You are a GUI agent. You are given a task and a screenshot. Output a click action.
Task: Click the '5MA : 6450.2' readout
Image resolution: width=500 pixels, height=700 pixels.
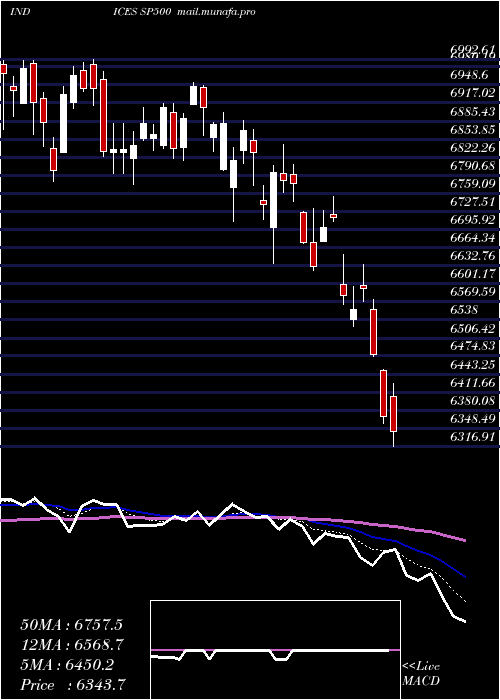pos(67,665)
